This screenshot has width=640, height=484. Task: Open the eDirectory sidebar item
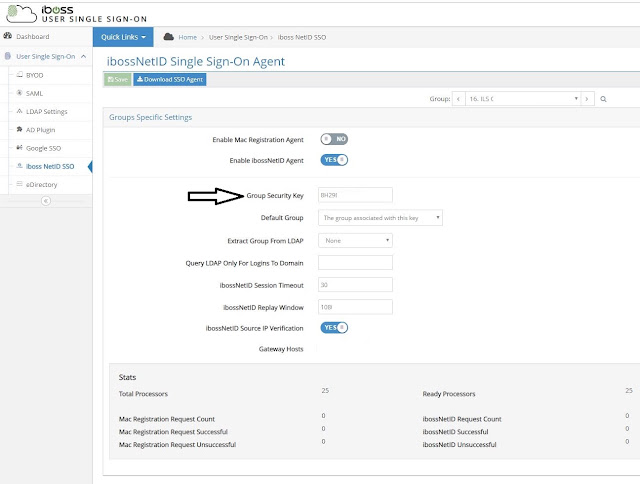pos(41,184)
